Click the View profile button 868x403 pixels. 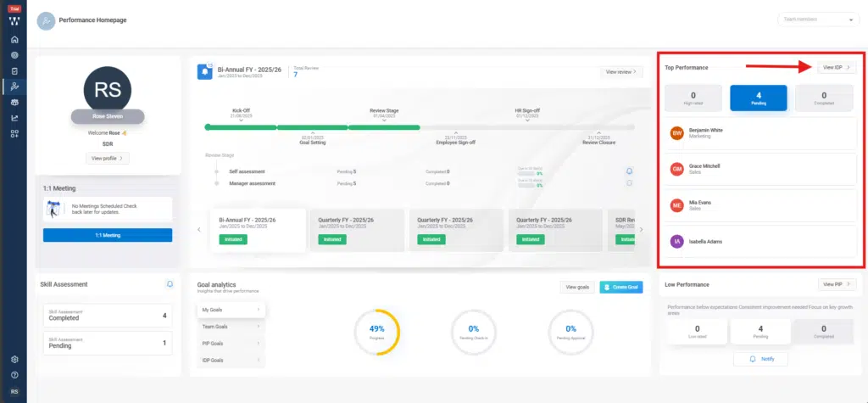point(108,158)
